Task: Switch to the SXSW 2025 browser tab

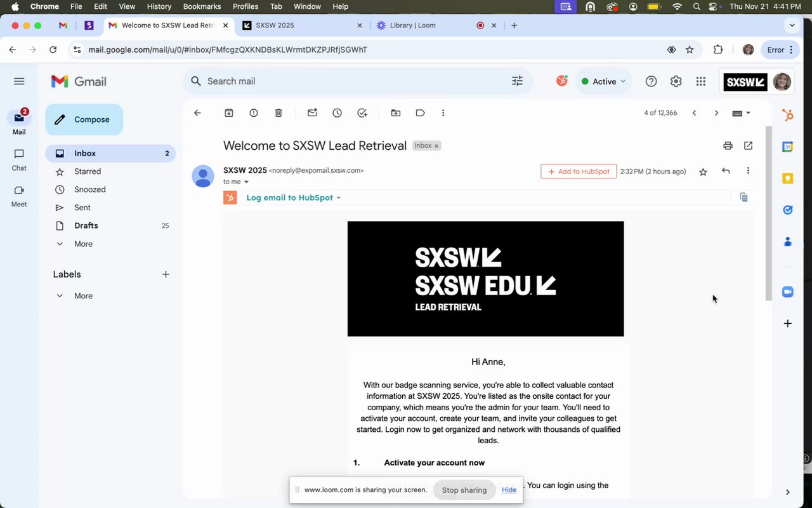Action: click(301, 25)
